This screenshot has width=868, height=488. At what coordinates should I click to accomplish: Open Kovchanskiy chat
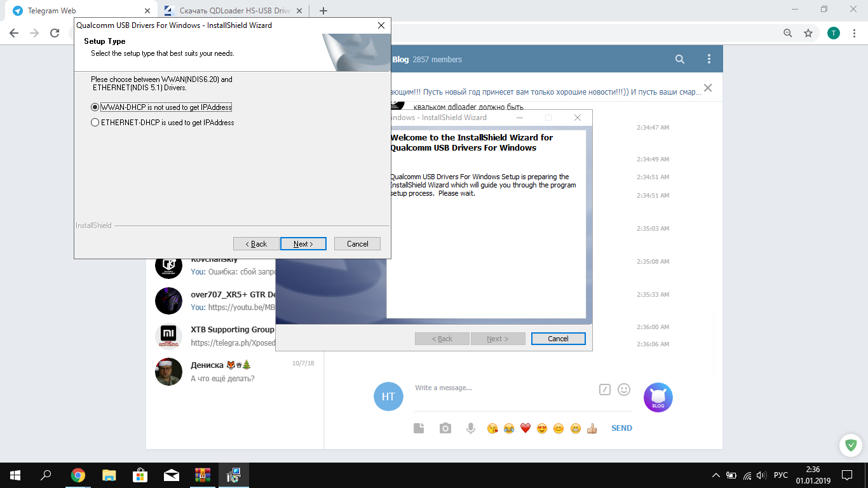pos(214,265)
